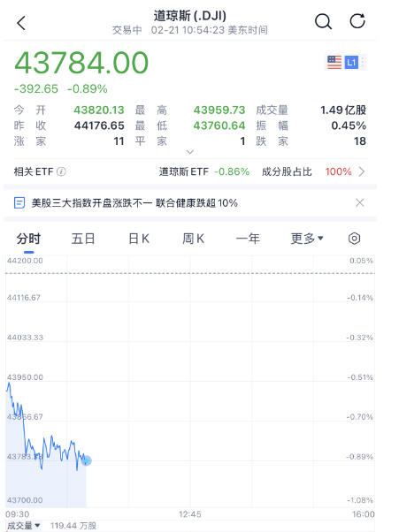
Task: Open the info icon beside 相关 ETF
Action: [x=61, y=171]
